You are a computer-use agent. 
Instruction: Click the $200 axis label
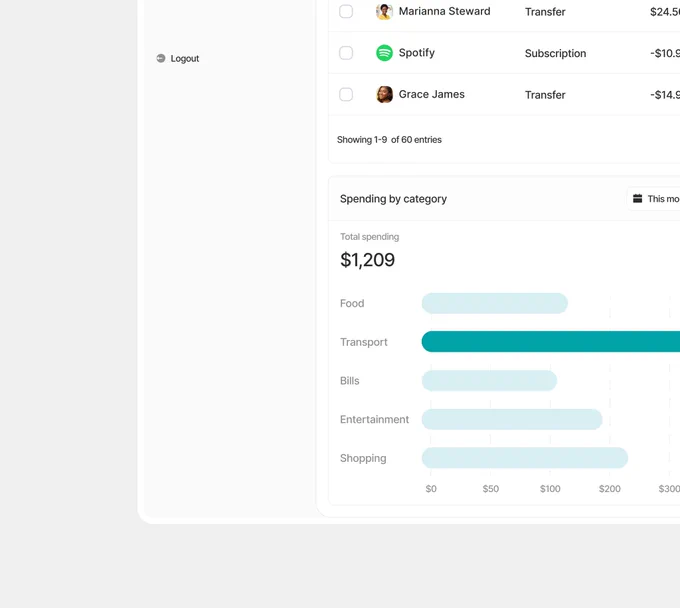[x=610, y=489]
